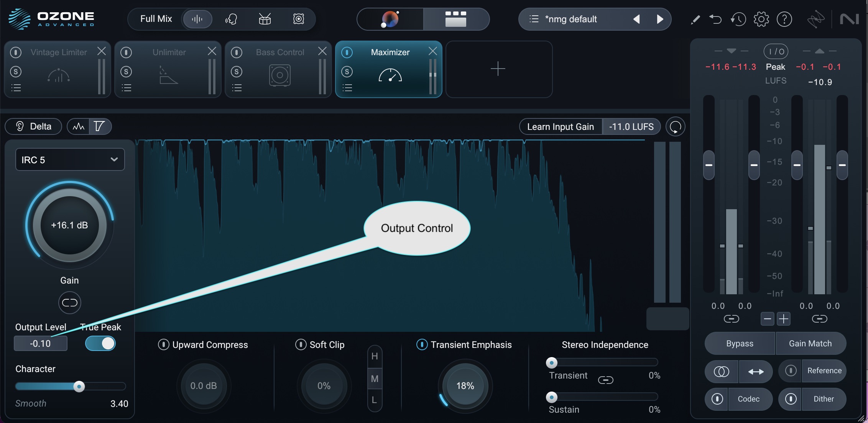Toggle the True Peak switch

(x=100, y=343)
